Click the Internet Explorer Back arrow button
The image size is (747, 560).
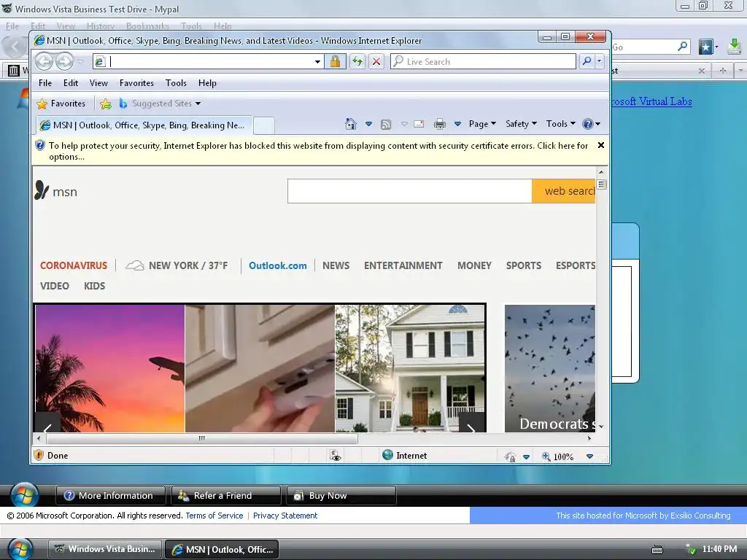click(44, 61)
